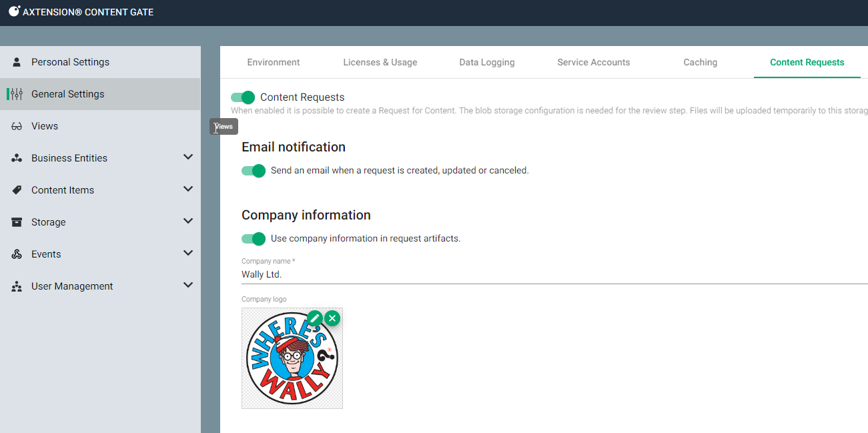Click the Content Items tag icon
Screen dimensions: 868x433
point(17,190)
